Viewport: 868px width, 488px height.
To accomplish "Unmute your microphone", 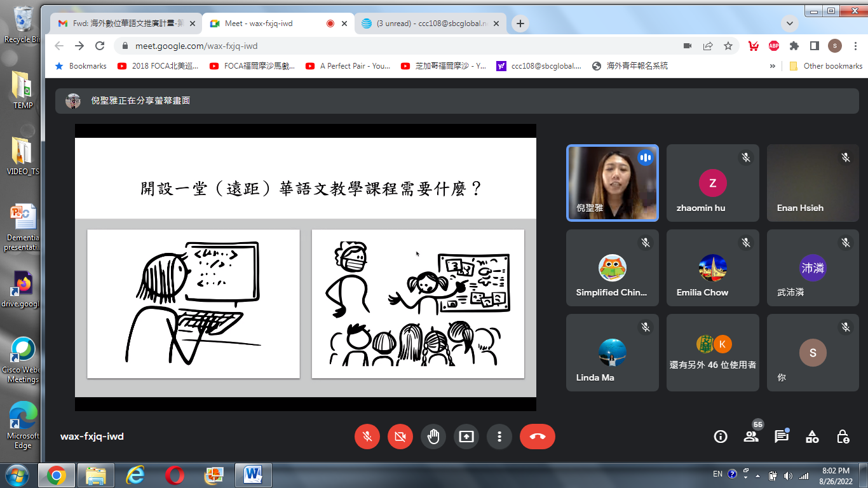I will [367, 437].
